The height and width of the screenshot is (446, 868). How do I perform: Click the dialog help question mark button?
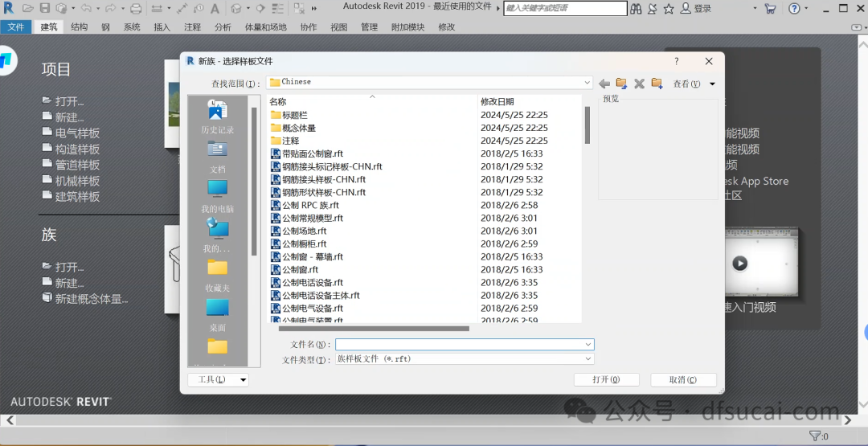[677, 61]
